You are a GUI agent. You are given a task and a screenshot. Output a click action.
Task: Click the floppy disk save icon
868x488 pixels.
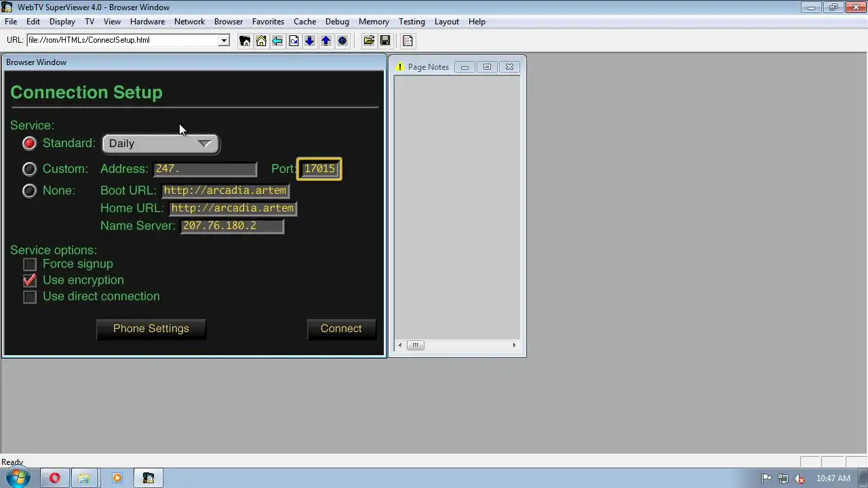pyautogui.click(x=385, y=41)
